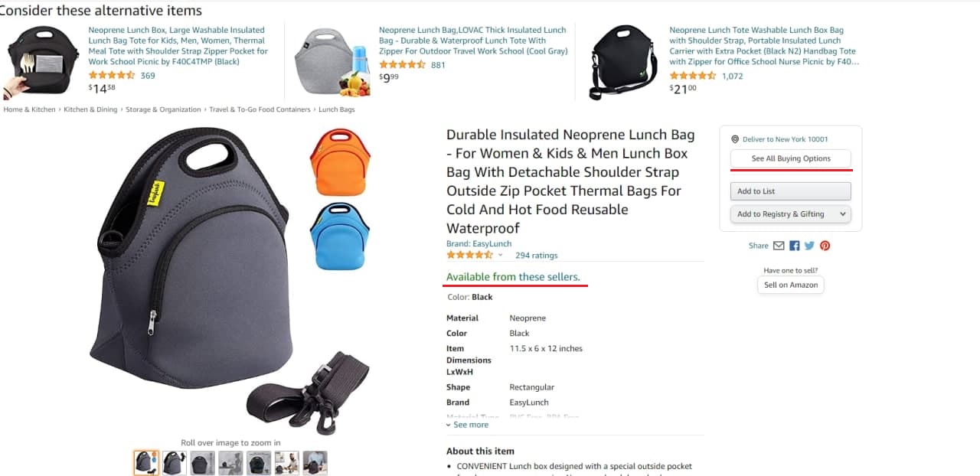Expand See more product details

467,425
